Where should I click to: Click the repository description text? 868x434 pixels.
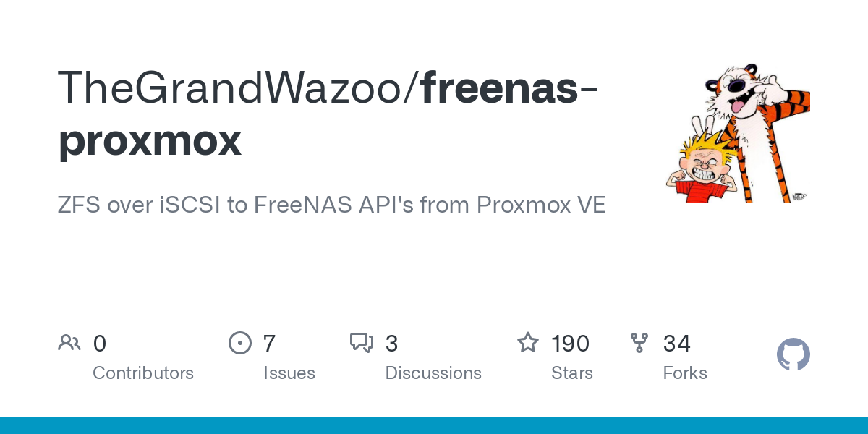pyautogui.click(x=332, y=205)
